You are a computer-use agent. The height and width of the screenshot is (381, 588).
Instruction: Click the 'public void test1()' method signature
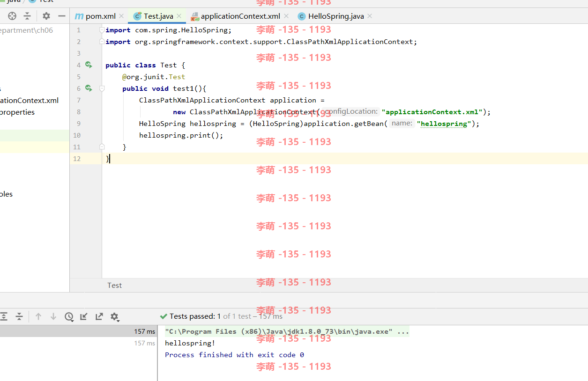(162, 88)
